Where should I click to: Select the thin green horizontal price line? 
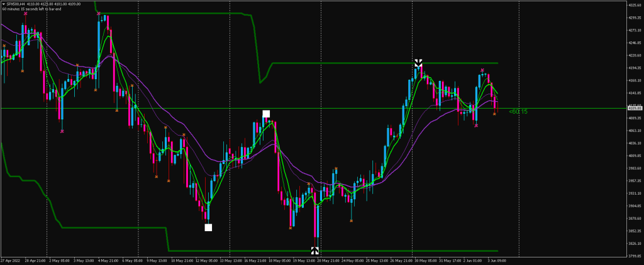pos(189,108)
